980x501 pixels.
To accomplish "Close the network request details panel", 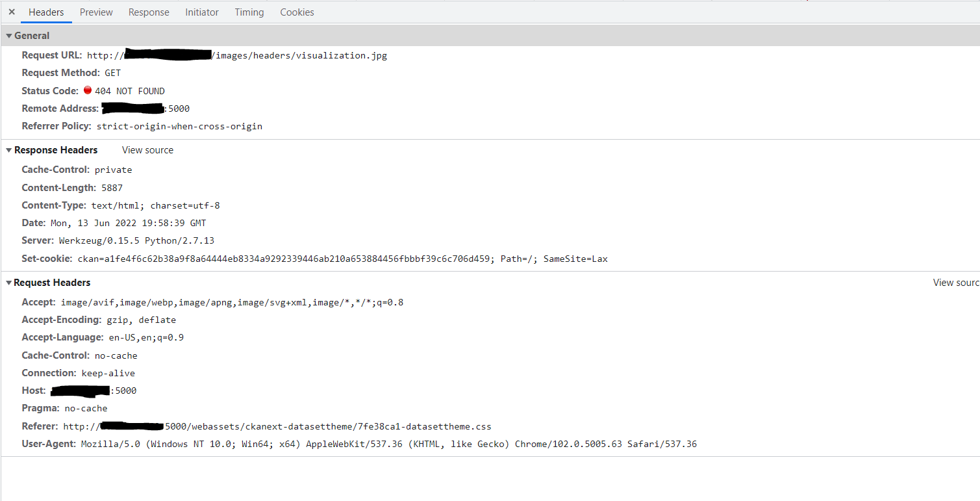I will (x=11, y=11).
